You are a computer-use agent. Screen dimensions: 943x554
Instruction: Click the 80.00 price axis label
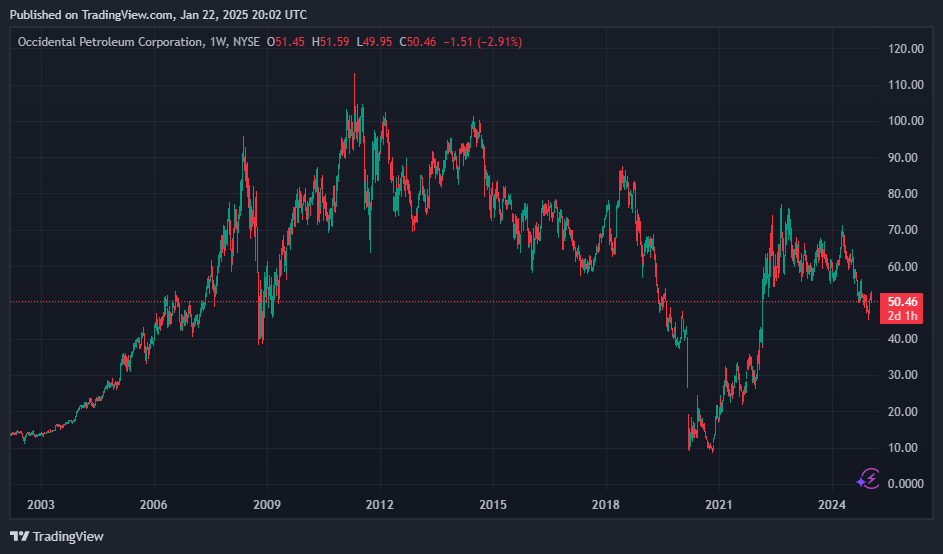[x=905, y=194]
